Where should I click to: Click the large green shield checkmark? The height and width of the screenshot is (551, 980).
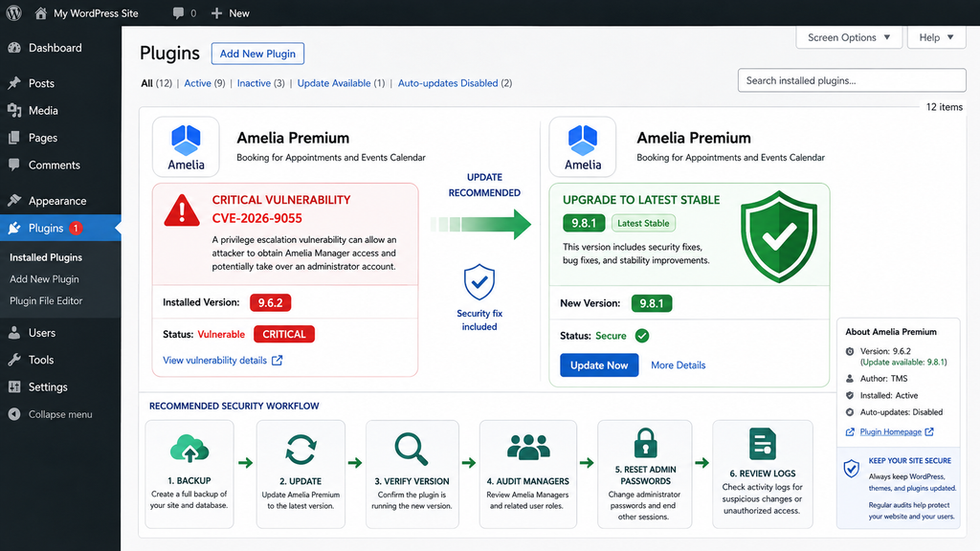point(779,237)
